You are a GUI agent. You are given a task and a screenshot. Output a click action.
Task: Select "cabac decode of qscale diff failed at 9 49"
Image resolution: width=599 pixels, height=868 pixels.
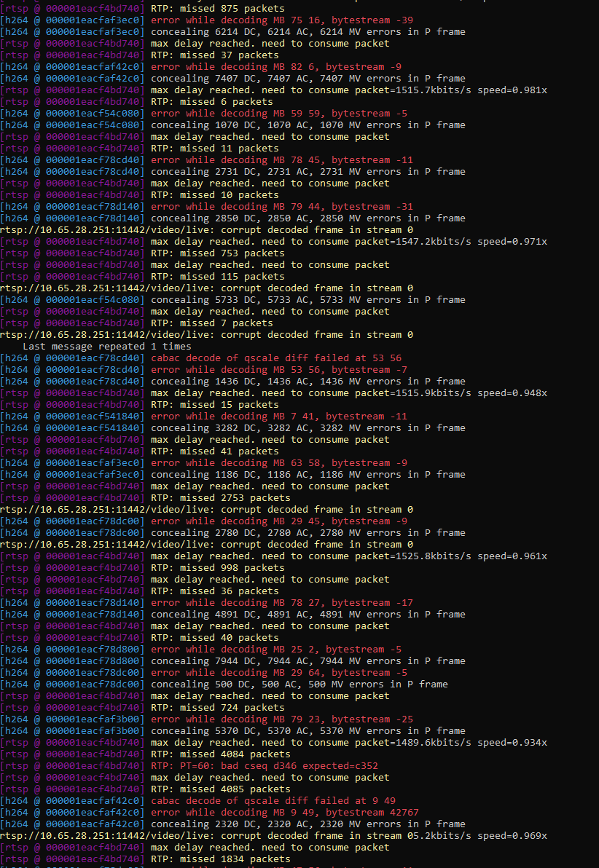[x=274, y=800]
